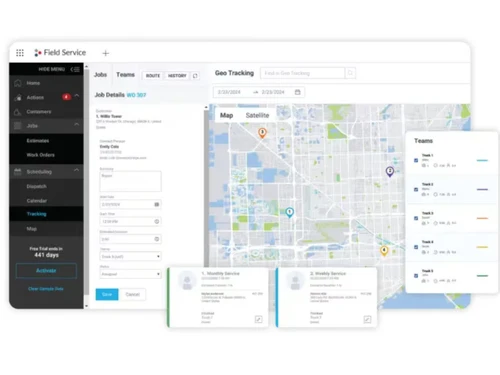Viewport: 500px width, 375px height.
Task: Click the Actions sidebar icon
Action: [18, 98]
